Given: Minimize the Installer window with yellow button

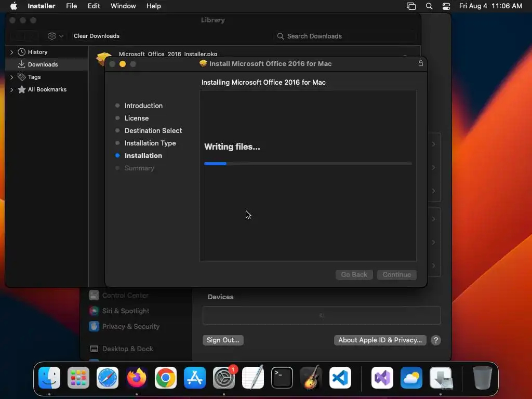Looking at the screenshot, I should click(123, 64).
